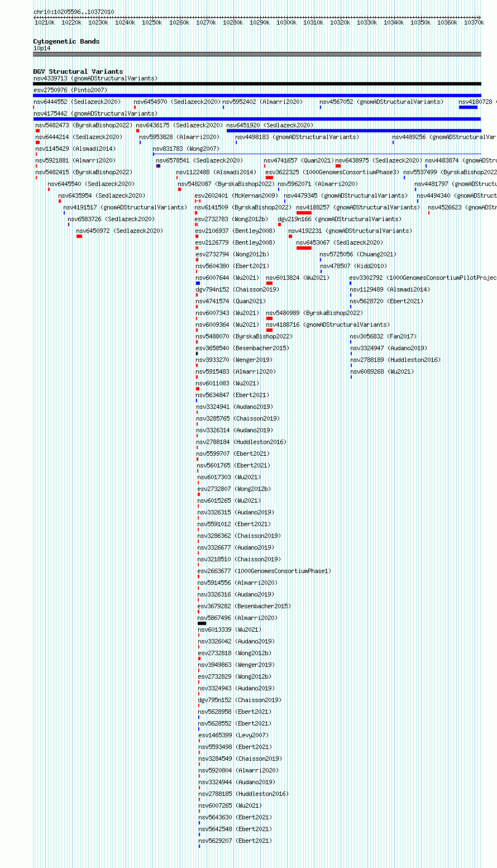Select the Cytogenetic Bands track title
497x868 pixels.
click(x=66, y=41)
